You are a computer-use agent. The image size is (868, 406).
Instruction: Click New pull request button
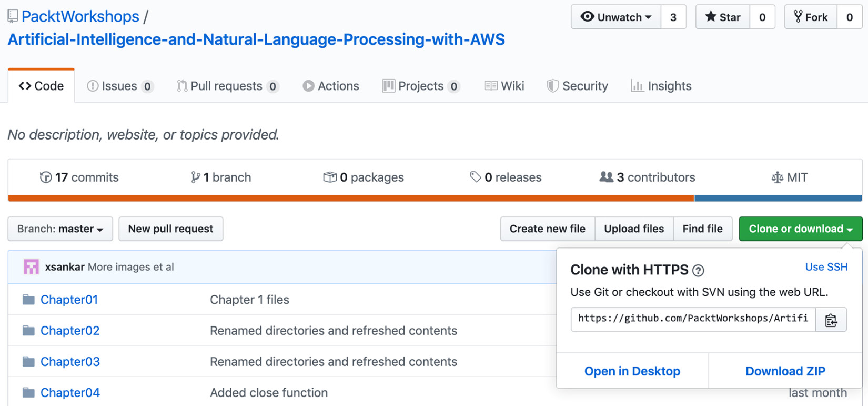[x=171, y=229]
